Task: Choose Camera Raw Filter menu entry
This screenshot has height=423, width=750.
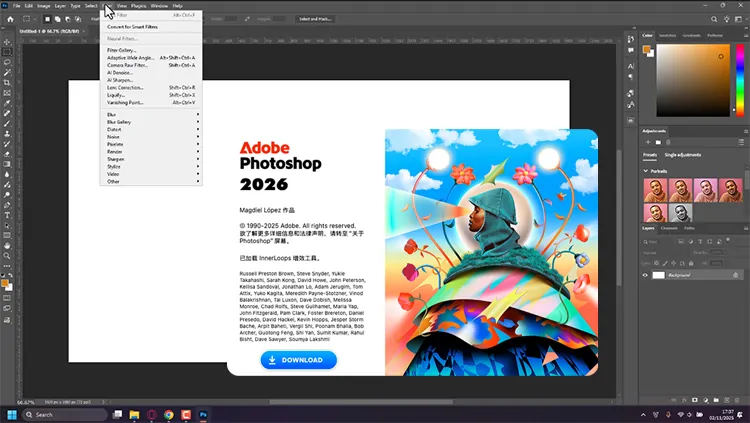Action: click(151, 65)
